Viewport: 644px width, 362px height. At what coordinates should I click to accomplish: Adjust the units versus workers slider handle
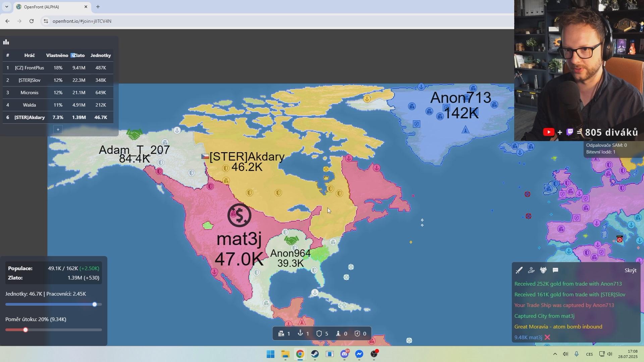click(95, 304)
